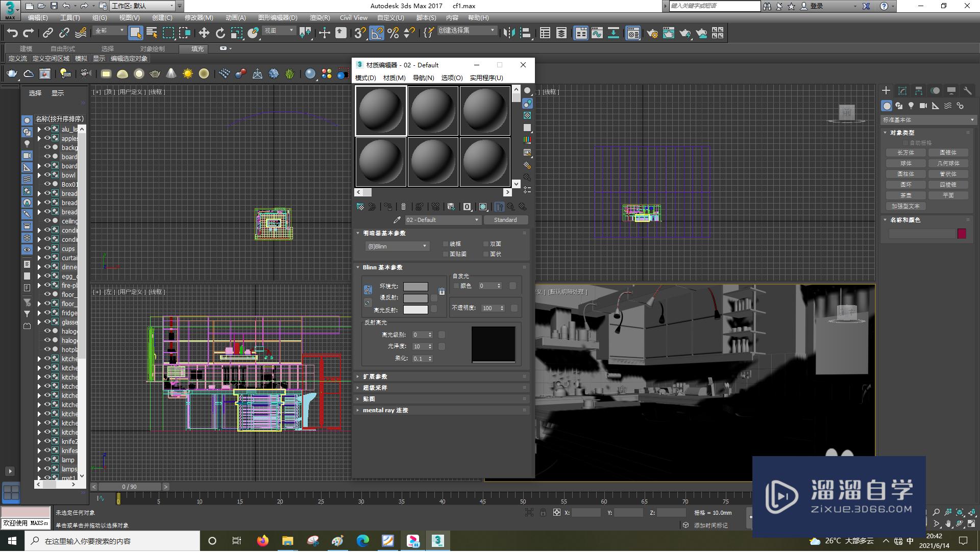Open the 模式(D) menu in Material Editor
This screenshot has height=552, width=980.
[365, 78]
